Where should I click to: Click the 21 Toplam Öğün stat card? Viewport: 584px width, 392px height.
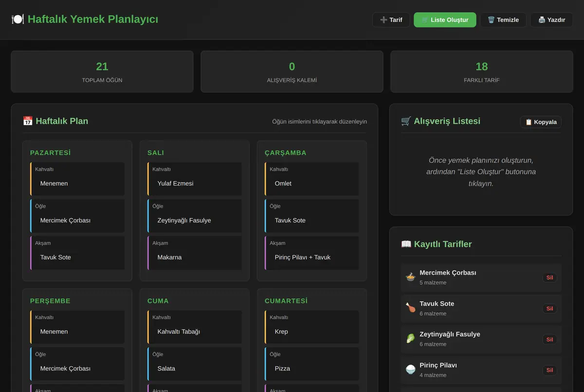click(x=102, y=71)
